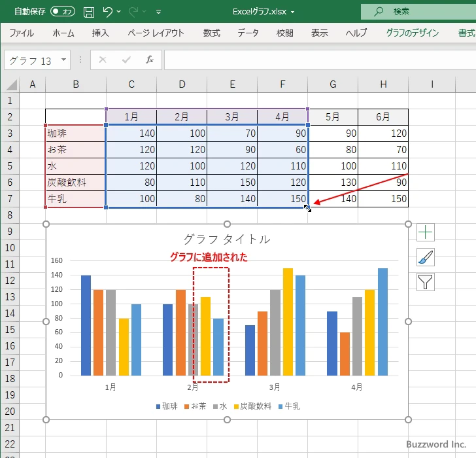Switch to the 校閲 tab
The width and height of the screenshot is (476, 458).
coord(285,33)
